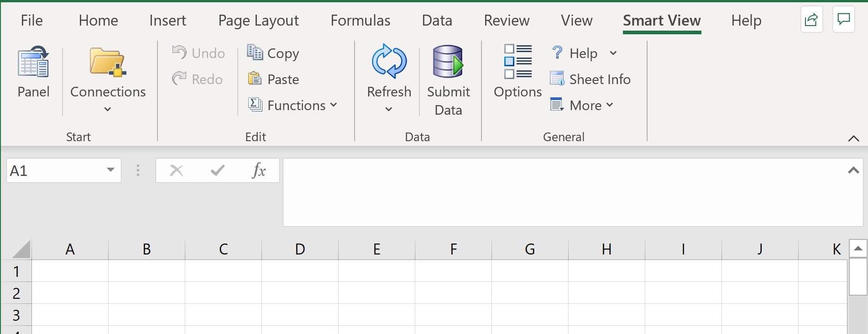Click the Redo button
Screen dimensions: 868x334
click(198, 79)
